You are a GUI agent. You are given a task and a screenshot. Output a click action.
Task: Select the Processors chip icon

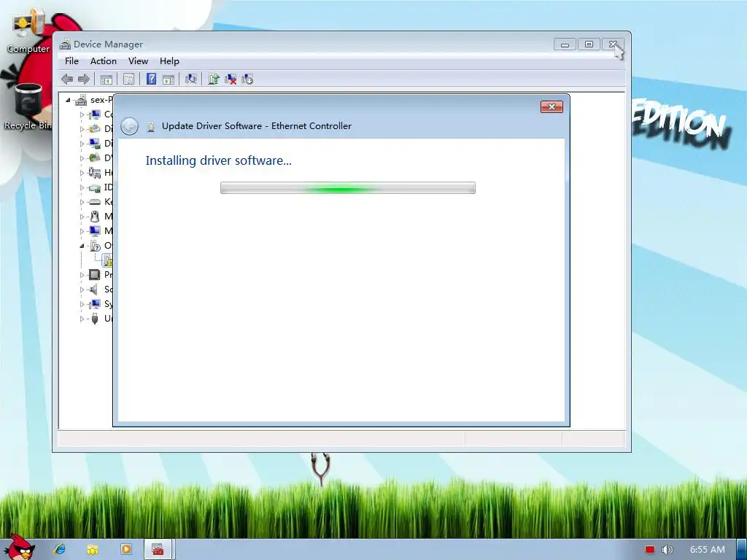click(95, 275)
